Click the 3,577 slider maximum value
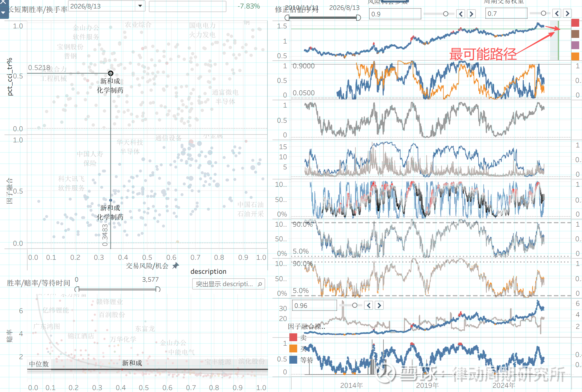This screenshot has width=582, height=392. pyautogui.click(x=150, y=280)
